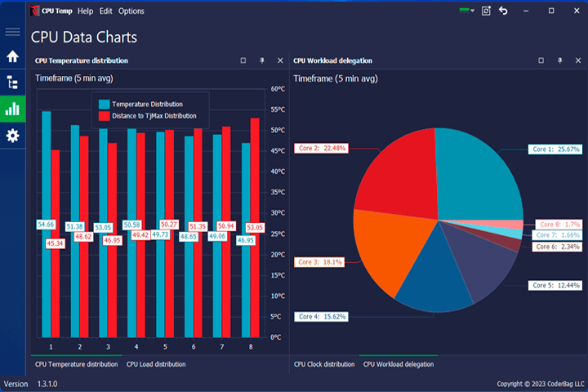588x392 pixels.
Task: Click the screenshot capture icon in title bar
Action: [486, 11]
